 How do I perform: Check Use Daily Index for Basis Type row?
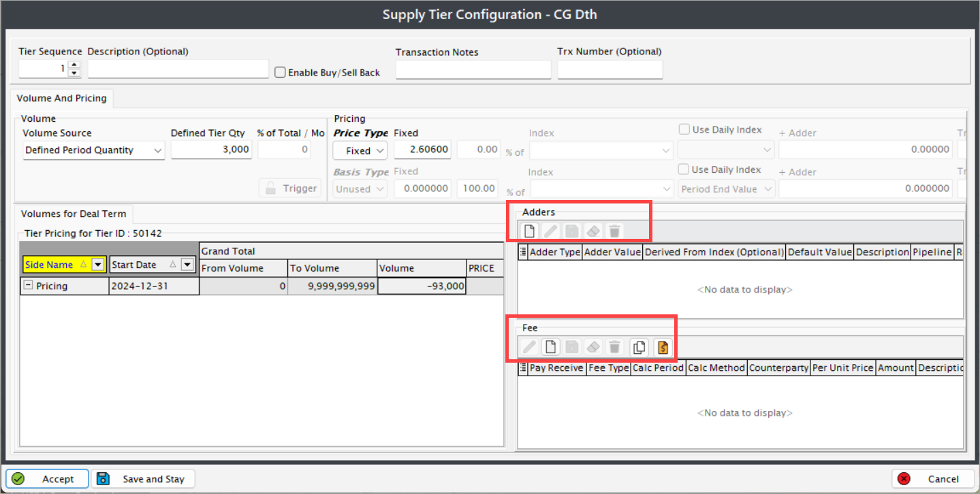pos(684,169)
